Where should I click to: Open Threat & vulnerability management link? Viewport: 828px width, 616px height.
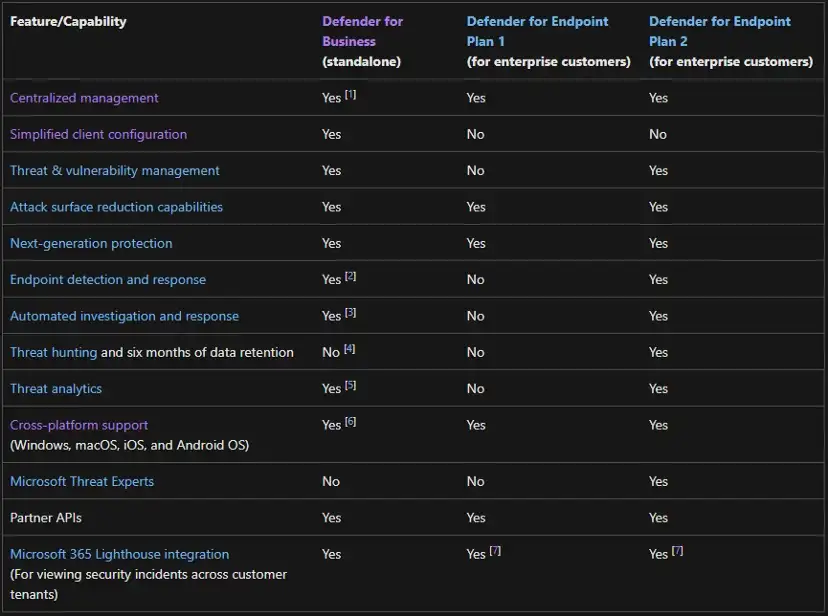tap(114, 171)
